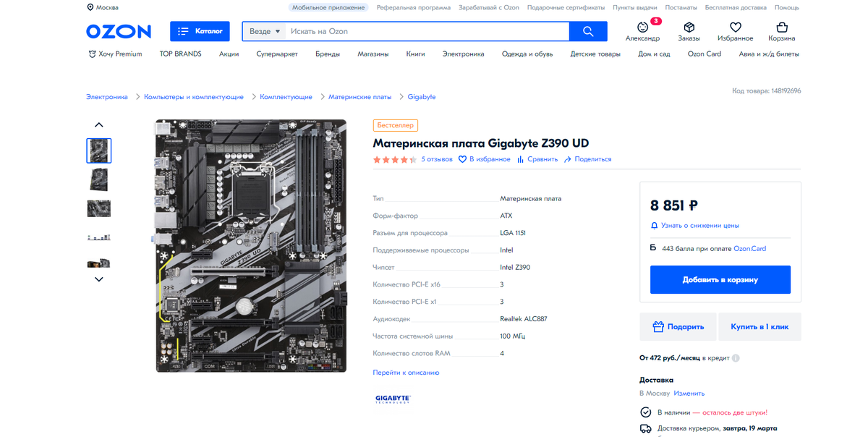The height and width of the screenshot is (437, 868).
Task: Click the main motherboard product image
Action: coord(251,246)
